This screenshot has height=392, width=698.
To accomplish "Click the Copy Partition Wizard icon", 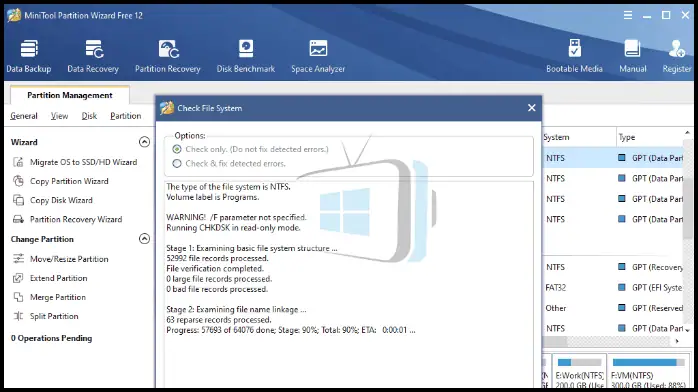I will click(x=18, y=181).
